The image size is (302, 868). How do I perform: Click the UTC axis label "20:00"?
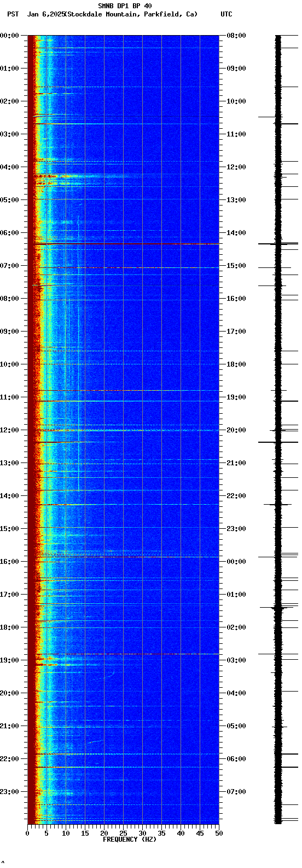click(x=236, y=430)
